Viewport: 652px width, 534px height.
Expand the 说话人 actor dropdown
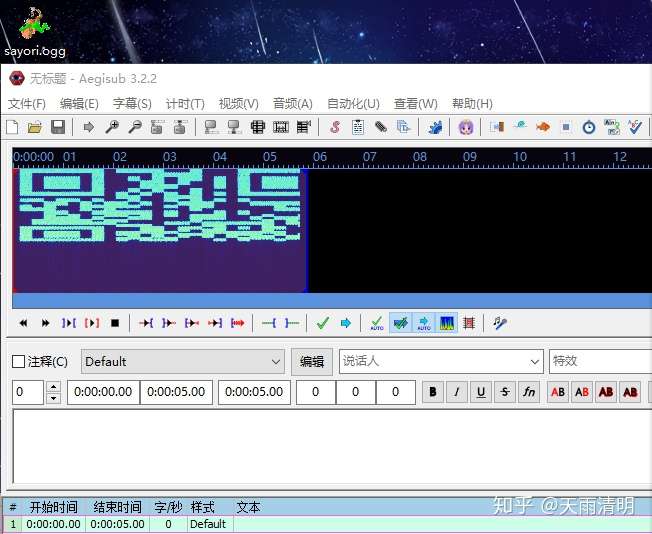pos(535,361)
